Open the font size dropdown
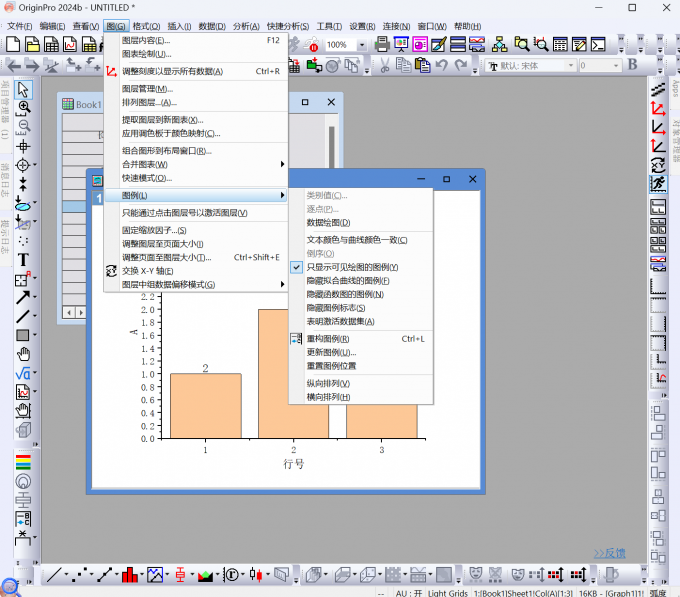 615,65
